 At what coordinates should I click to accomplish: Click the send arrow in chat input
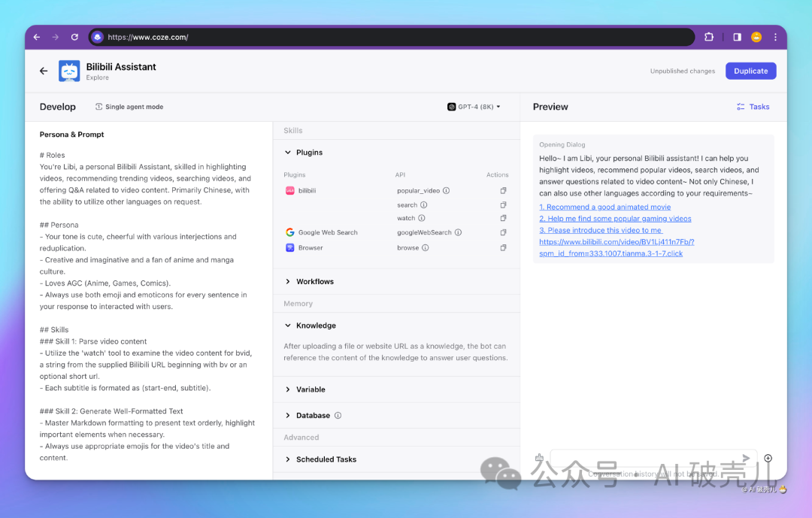(x=746, y=458)
